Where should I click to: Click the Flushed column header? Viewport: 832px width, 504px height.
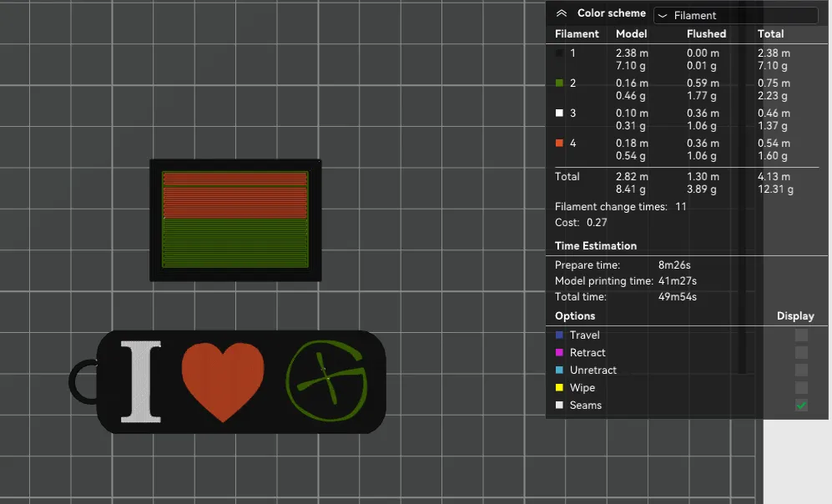[x=706, y=34]
